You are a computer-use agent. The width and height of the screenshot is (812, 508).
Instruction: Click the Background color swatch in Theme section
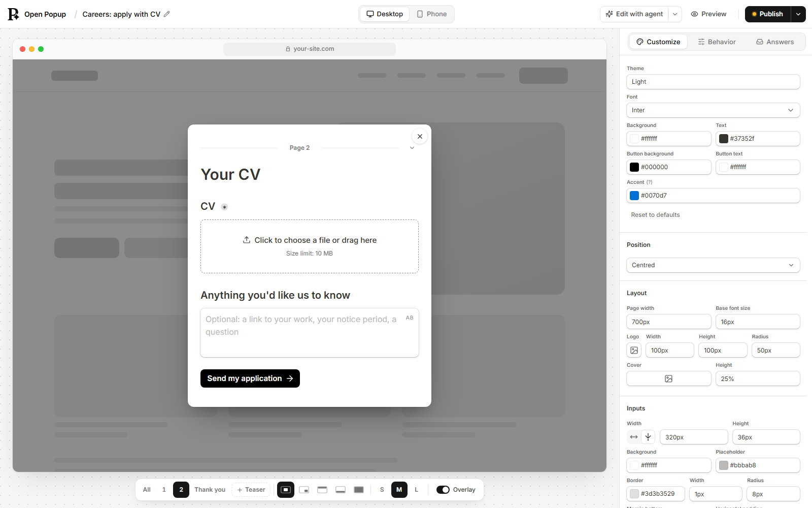pos(634,139)
